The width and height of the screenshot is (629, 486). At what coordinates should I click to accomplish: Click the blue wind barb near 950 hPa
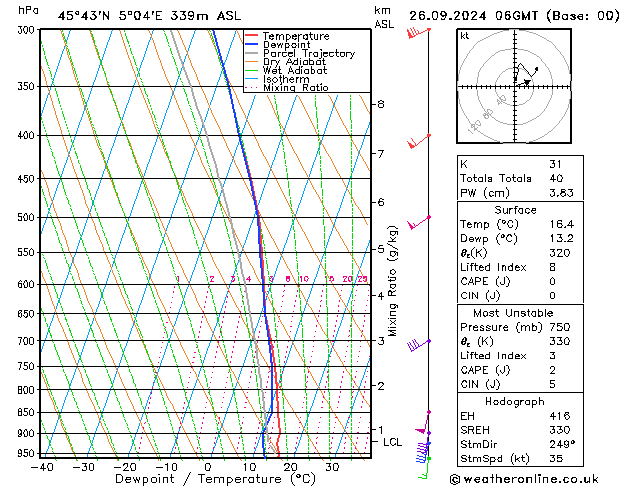click(x=423, y=452)
